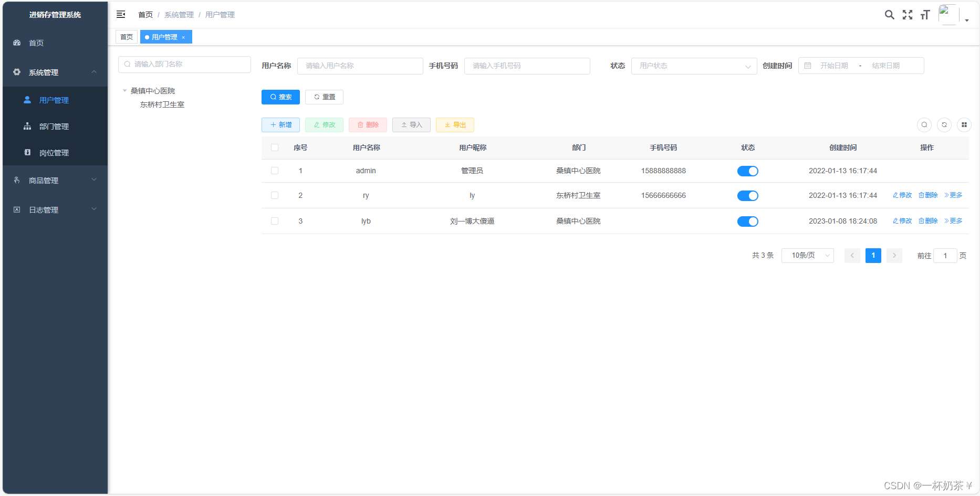Screen dimensions: 980x496
Task: Click the green 修改 toolbar button
Action: 324,125
